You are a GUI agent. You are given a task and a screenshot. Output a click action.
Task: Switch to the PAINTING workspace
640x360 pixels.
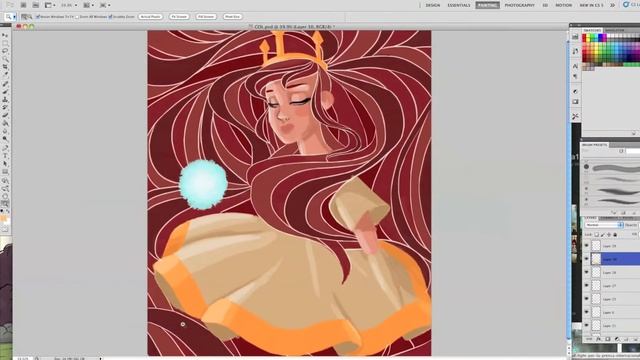point(487,5)
